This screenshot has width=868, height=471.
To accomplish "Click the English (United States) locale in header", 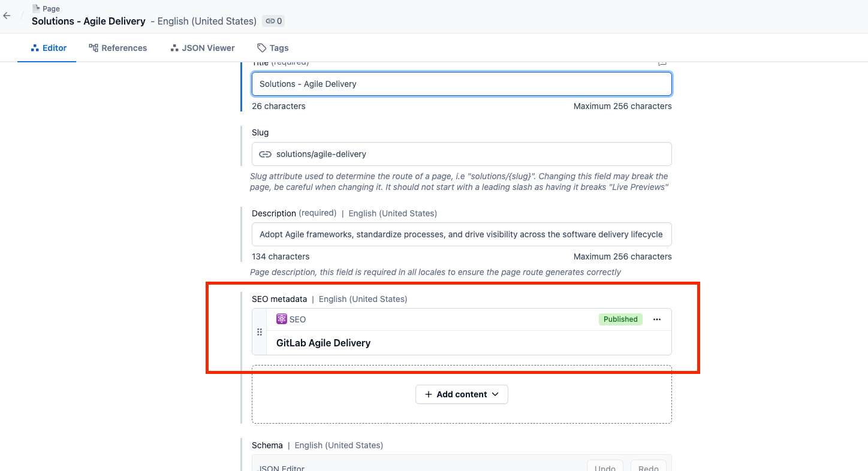I will pyautogui.click(x=207, y=21).
